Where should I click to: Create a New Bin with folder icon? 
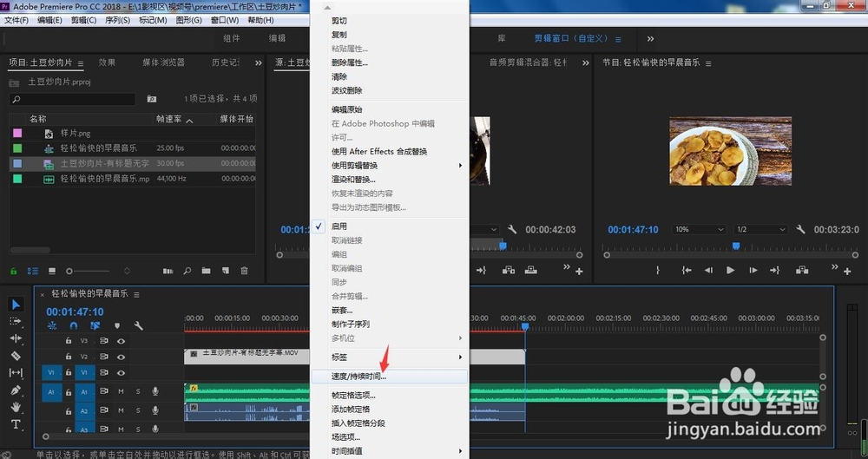coord(206,271)
